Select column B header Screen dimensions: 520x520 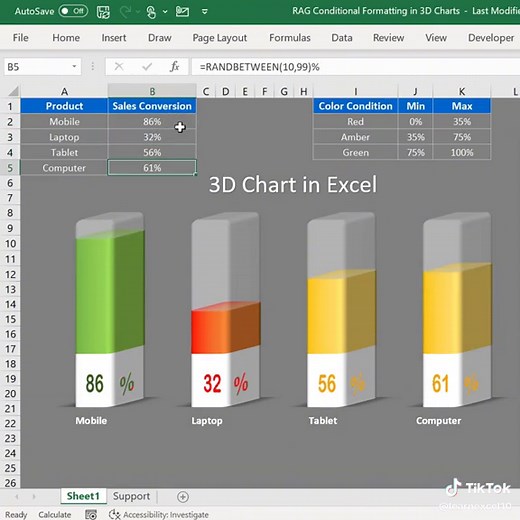click(x=152, y=91)
